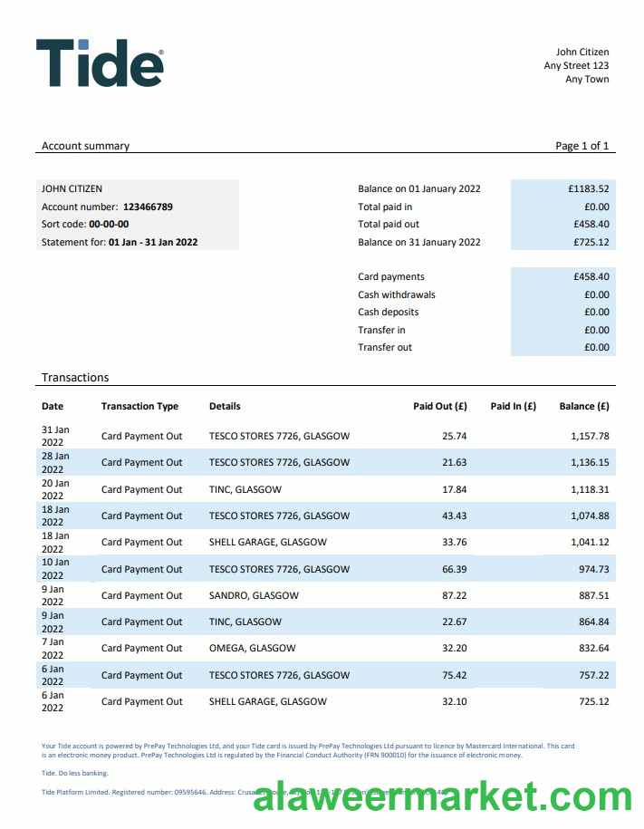
Task: Click the Transfer out label
Action: click(x=385, y=347)
